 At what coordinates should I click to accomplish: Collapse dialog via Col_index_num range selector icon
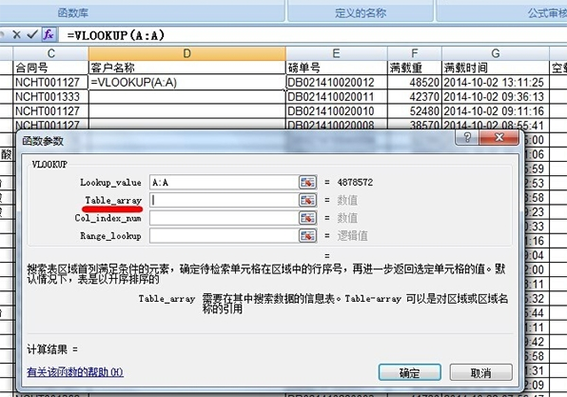click(308, 218)
